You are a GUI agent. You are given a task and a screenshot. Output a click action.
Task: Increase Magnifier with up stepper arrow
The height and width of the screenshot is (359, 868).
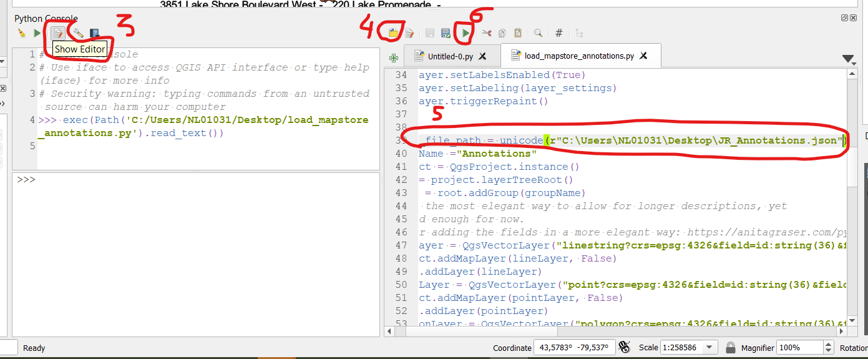pos(828,344)
